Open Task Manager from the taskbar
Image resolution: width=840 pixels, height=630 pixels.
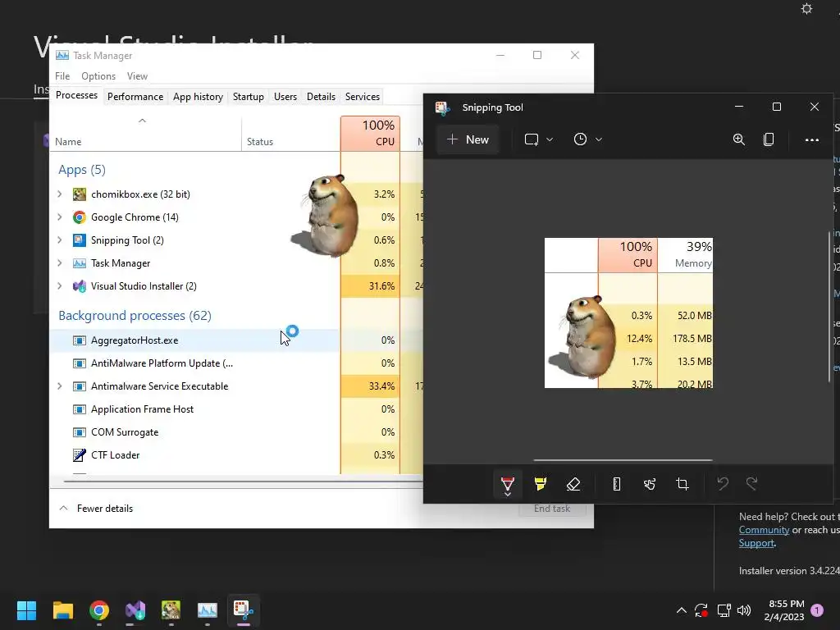click(x=208, y=610)
